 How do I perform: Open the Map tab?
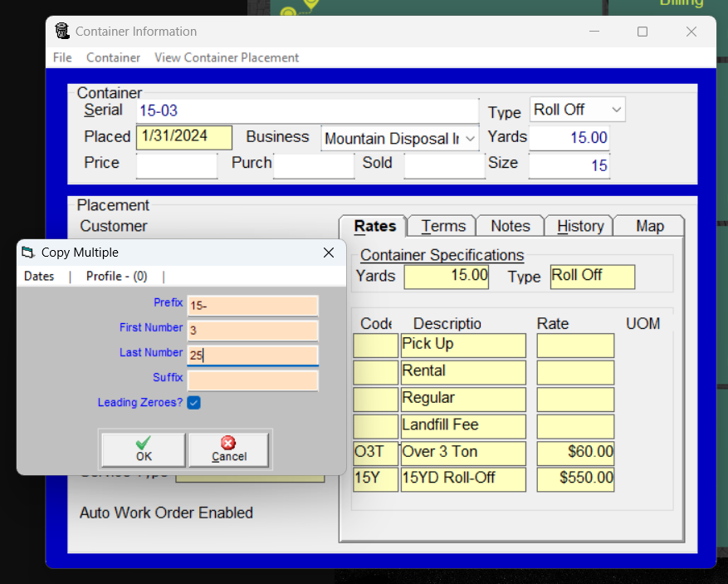click(x=649, y=226)
